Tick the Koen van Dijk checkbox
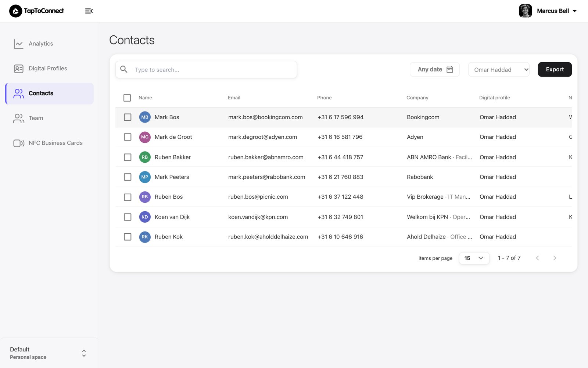 tap(128, 217)
